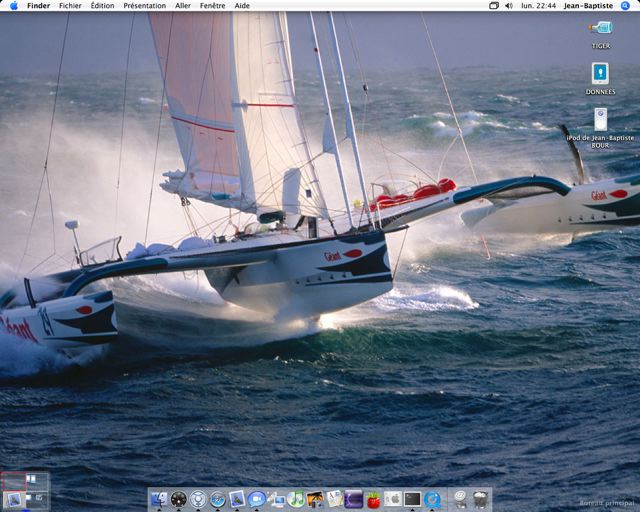This screenshot has height=512, width=640.
Task: Open Spotlight search in the menu bar
Action: (x=626, y=6)
